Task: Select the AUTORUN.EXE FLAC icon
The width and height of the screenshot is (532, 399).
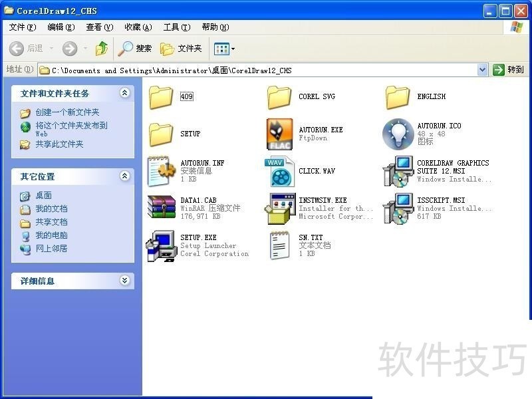Action: [x=279, y=134]
